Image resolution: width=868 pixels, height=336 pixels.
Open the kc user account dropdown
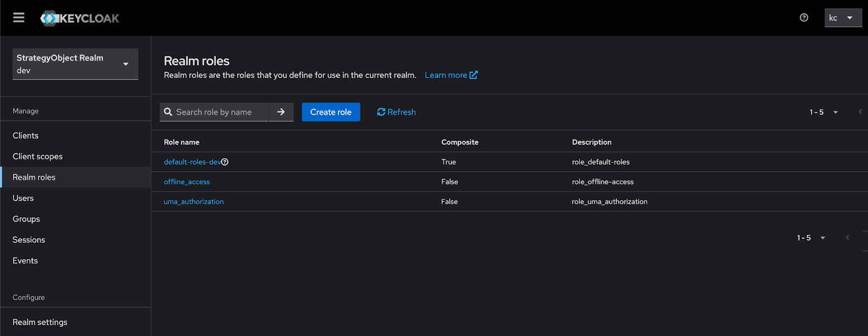click(843, 18)
